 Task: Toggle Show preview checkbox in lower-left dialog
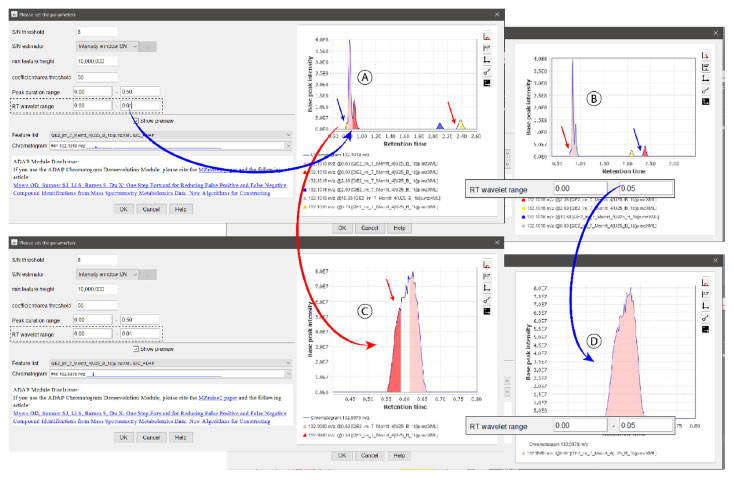(x=137, y=349)
